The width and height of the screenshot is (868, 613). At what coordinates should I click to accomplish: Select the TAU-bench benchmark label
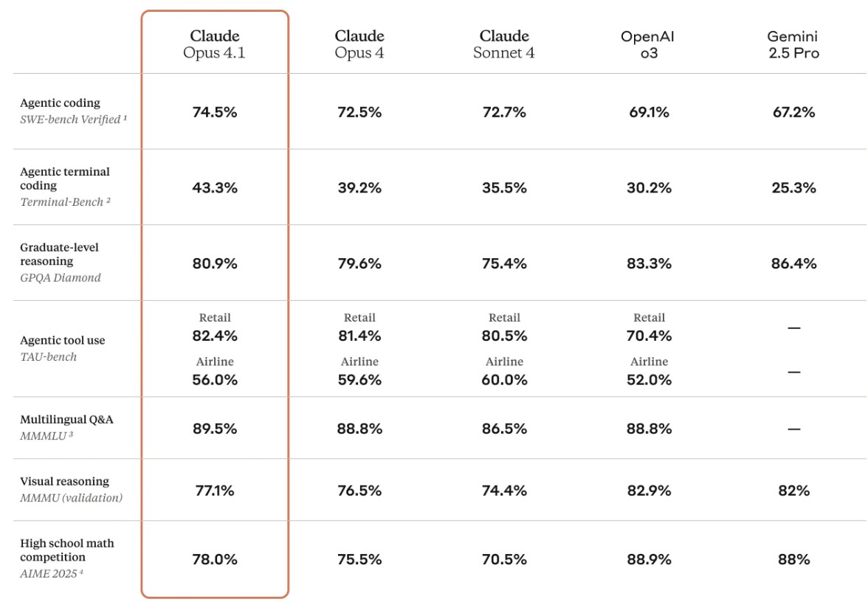click(x=48, y=357)
